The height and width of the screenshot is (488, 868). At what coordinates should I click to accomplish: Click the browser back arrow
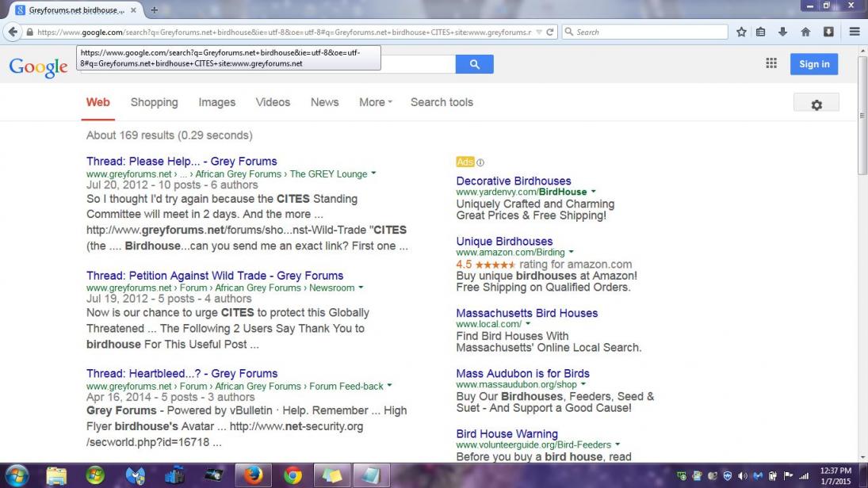click(13, 32)
